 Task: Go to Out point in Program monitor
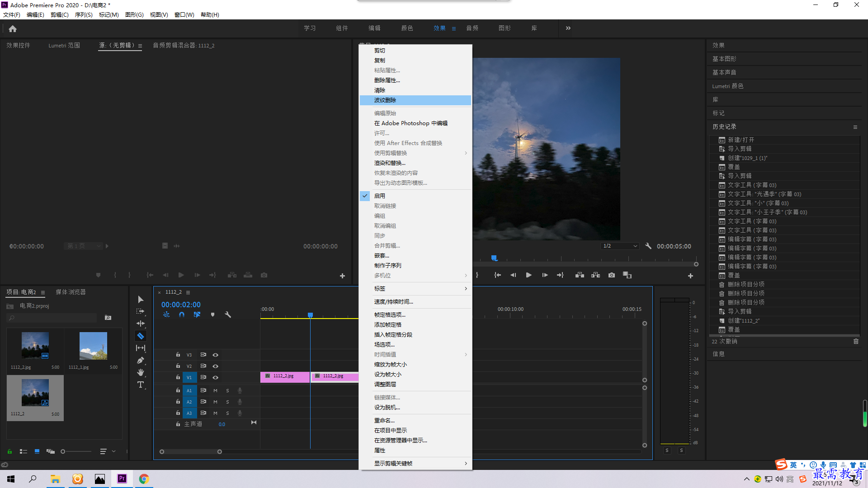[561, 275]
